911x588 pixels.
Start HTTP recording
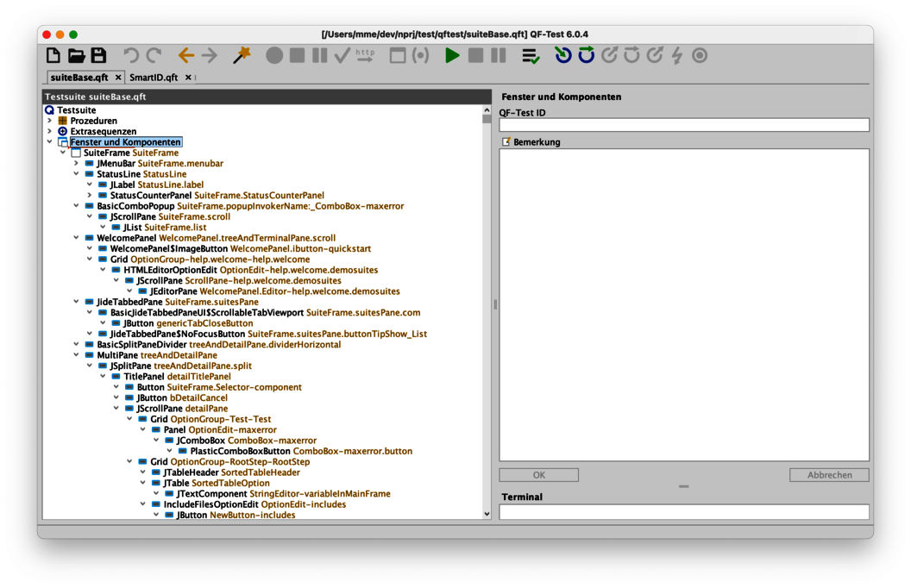(x=365, y=55)
